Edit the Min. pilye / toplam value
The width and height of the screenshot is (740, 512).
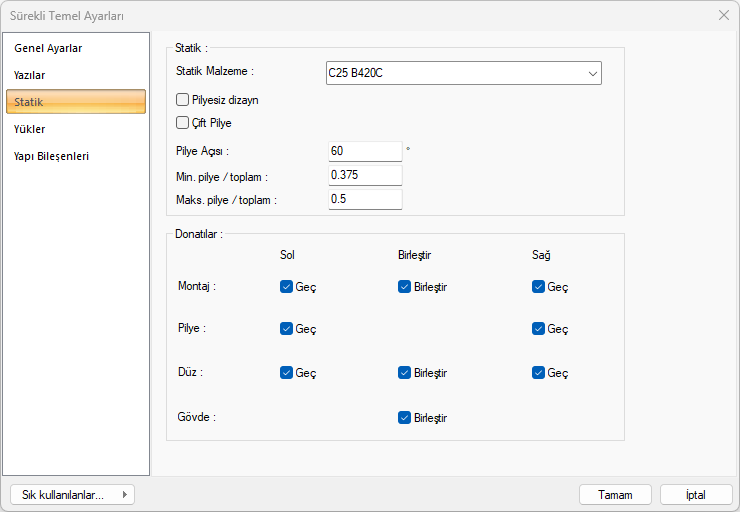click(364, 175)
